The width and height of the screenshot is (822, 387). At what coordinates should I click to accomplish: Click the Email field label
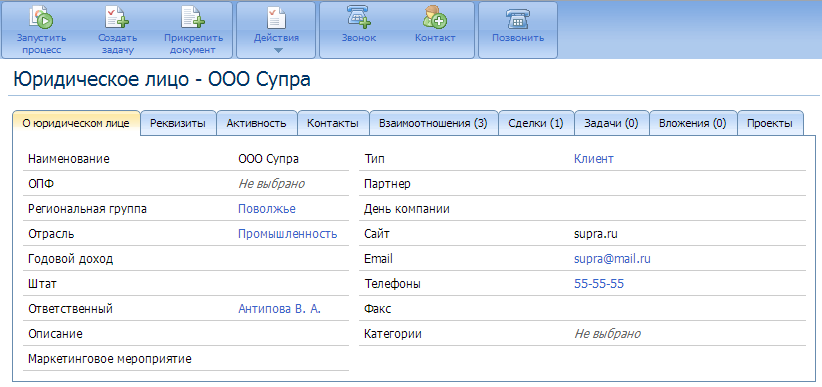(378, 259)
